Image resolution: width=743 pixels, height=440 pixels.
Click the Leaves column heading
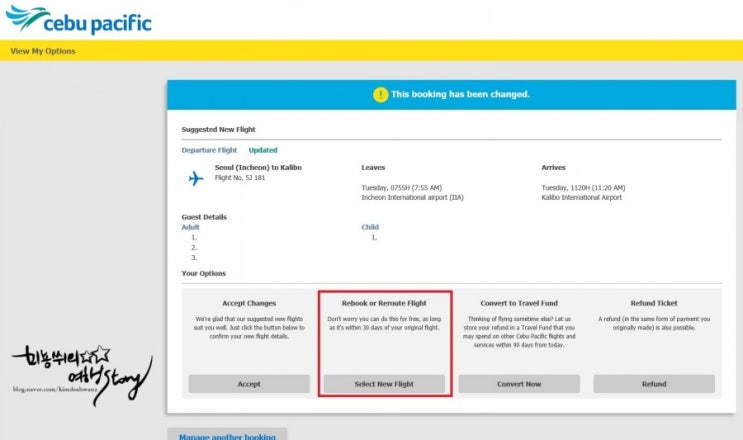(373, 168)
